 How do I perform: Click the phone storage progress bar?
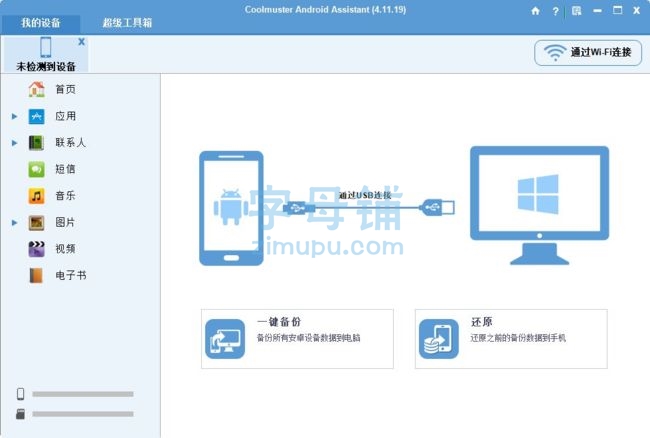click(x=83, y=394)
